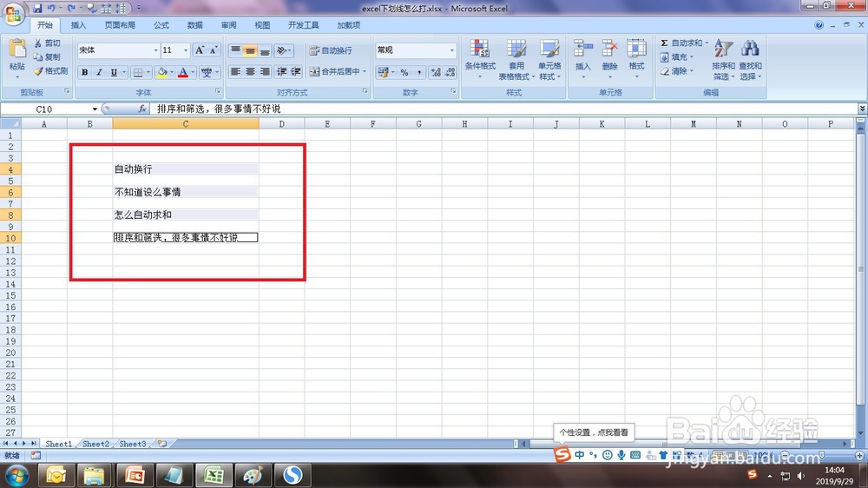Toggle Bold formatting
Screen dimensions: 868x488
(x=85, y=72)
